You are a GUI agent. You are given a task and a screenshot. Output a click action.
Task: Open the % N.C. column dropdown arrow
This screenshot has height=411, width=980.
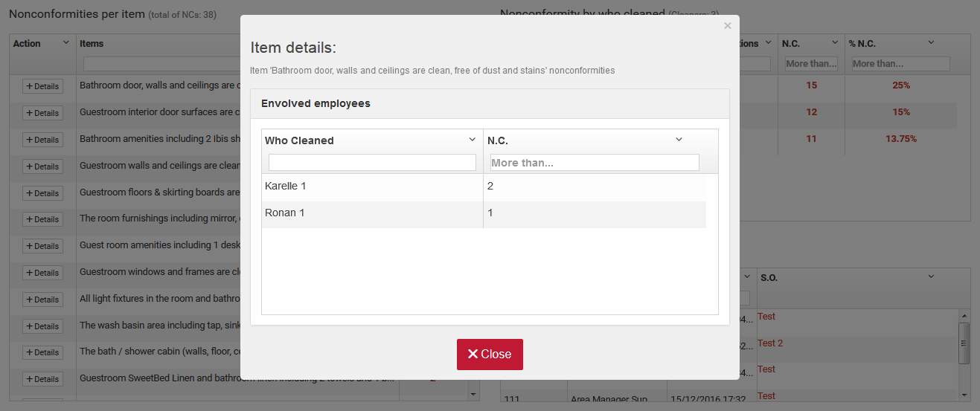click(x=930, y=43)
